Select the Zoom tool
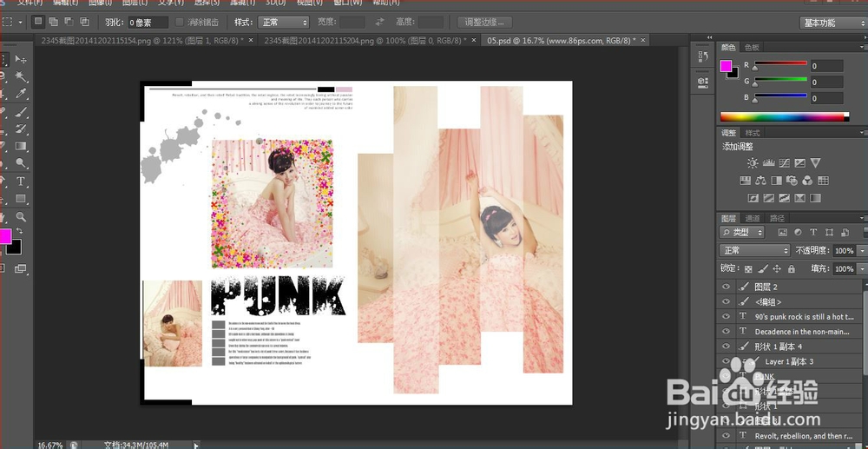 [x=21, y=216]
